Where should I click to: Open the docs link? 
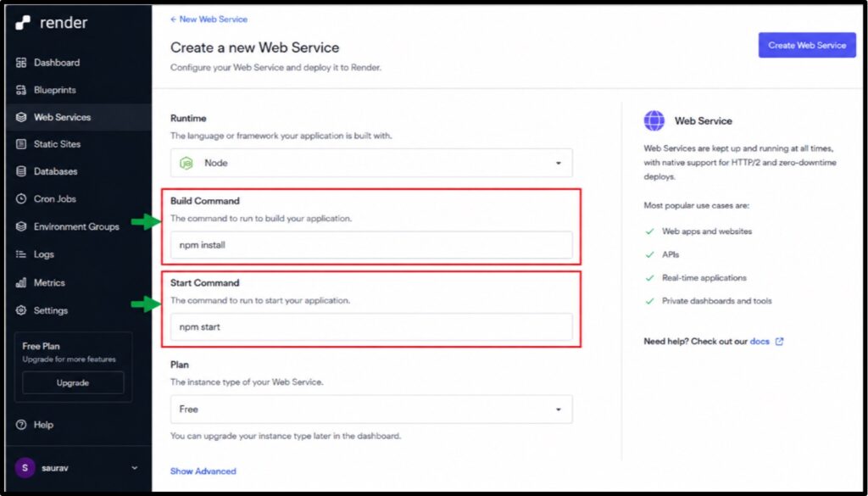759,341
